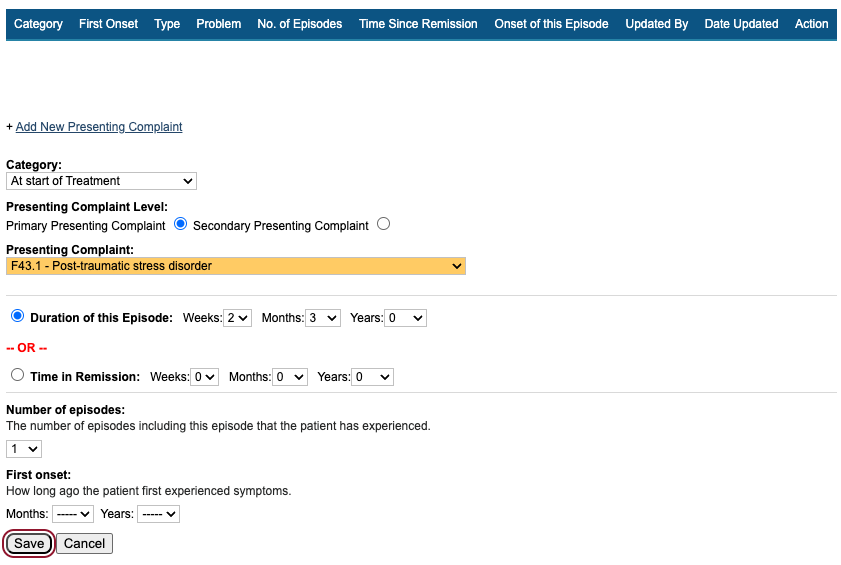Choose Time in Remission radio option
841x565 pixels.
tap(17, 375)
